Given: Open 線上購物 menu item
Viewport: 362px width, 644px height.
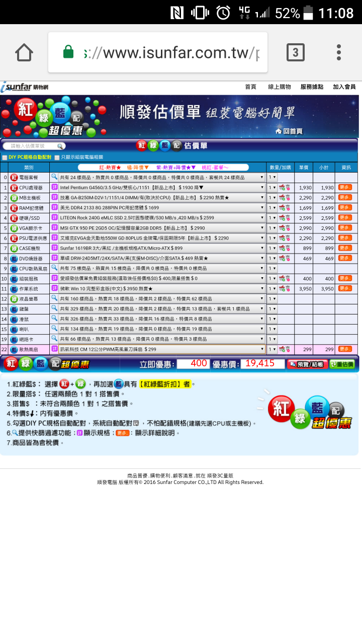Looking at the screenshot, I should click(x=279, y=87).
